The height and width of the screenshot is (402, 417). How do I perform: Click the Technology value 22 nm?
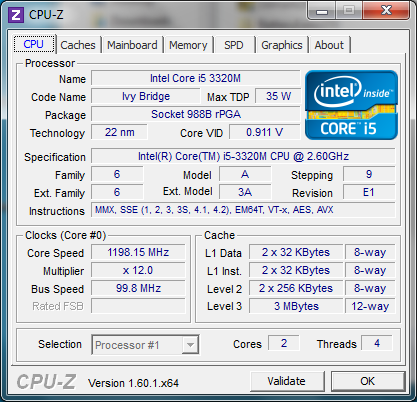(x=119, y=132)
